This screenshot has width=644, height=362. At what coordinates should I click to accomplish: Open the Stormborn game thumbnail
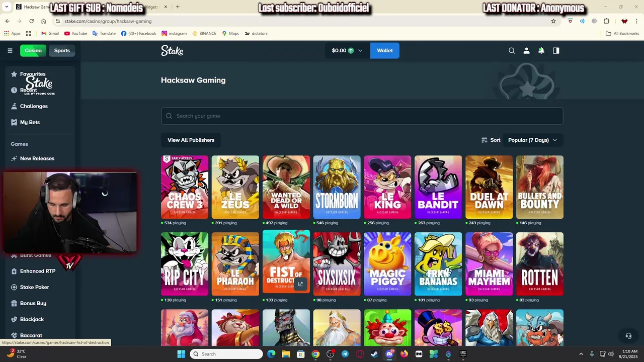(337, 187)
